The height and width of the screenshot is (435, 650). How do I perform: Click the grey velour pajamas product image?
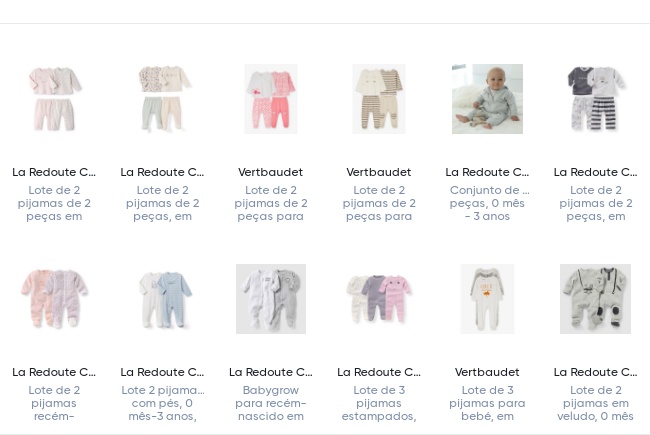tap(595, 299)
